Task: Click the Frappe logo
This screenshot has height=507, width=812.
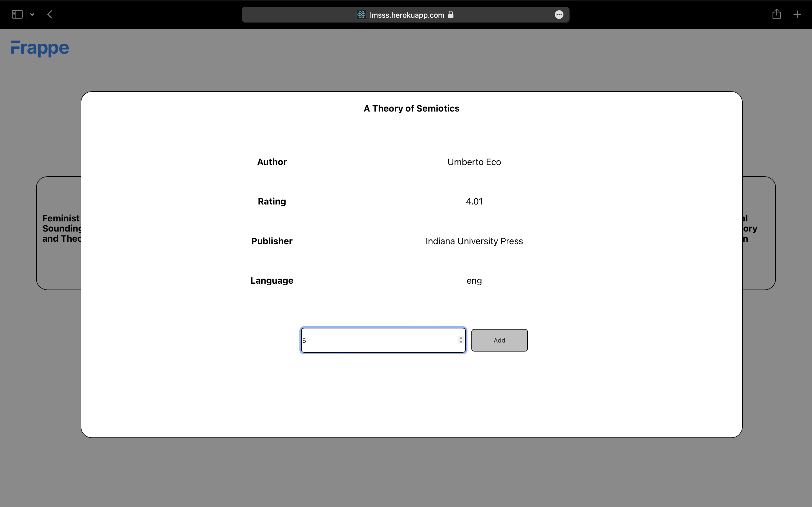Action: pyautogui.click(x=39, y=49)
